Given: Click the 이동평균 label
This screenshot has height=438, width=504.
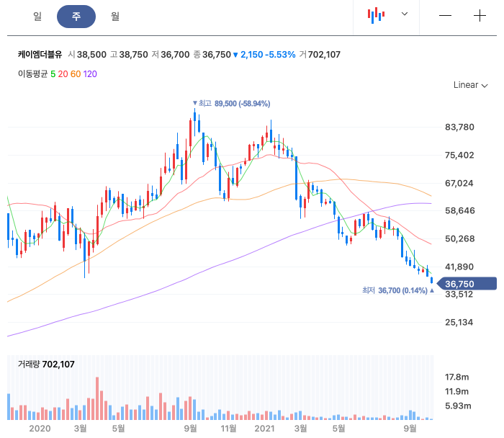Looking at the screenshot, I should coord(33,74).
